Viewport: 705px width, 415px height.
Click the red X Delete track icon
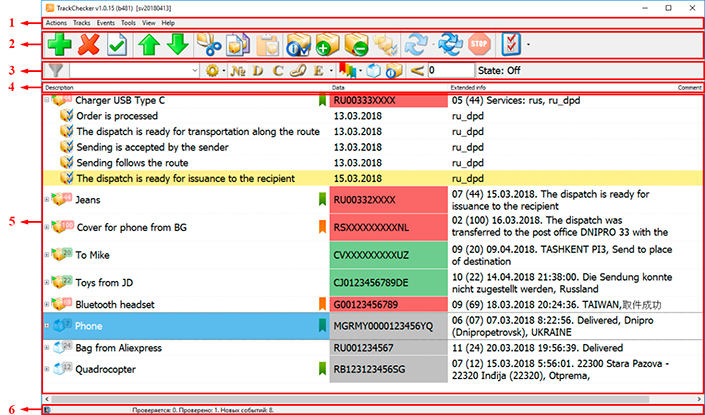point(88,46)
